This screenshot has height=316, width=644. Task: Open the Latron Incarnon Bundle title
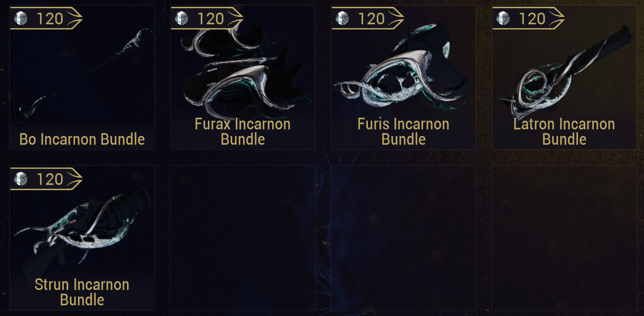click(x=564, y=131)
